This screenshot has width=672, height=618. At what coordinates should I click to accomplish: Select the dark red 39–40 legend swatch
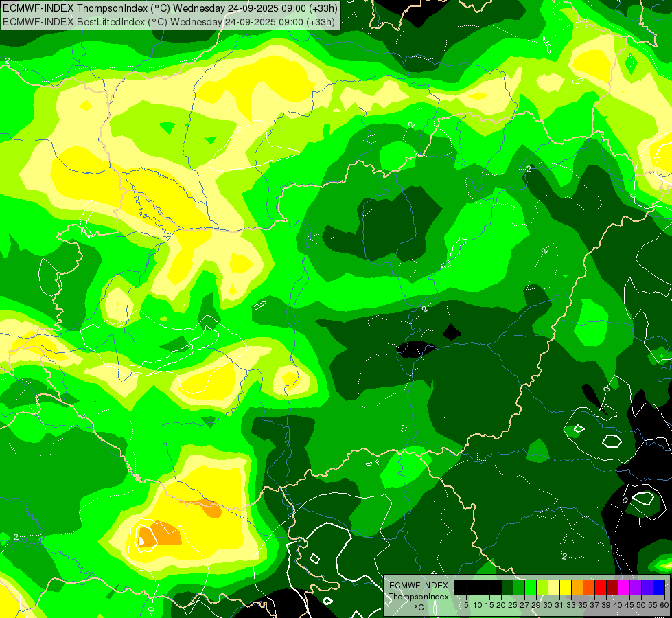coord(612,587)
